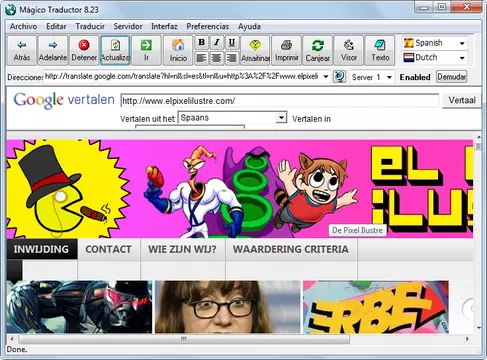Screen dimensions: 487x360
Task: Click the Google vertalen logo
Action: pos(64,100)
